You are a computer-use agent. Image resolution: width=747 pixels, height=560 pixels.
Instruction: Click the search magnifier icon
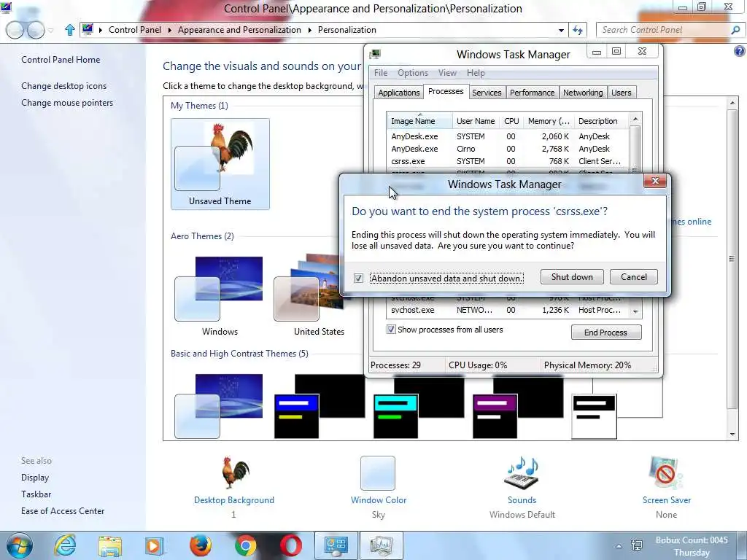click(x=735, y=30)
